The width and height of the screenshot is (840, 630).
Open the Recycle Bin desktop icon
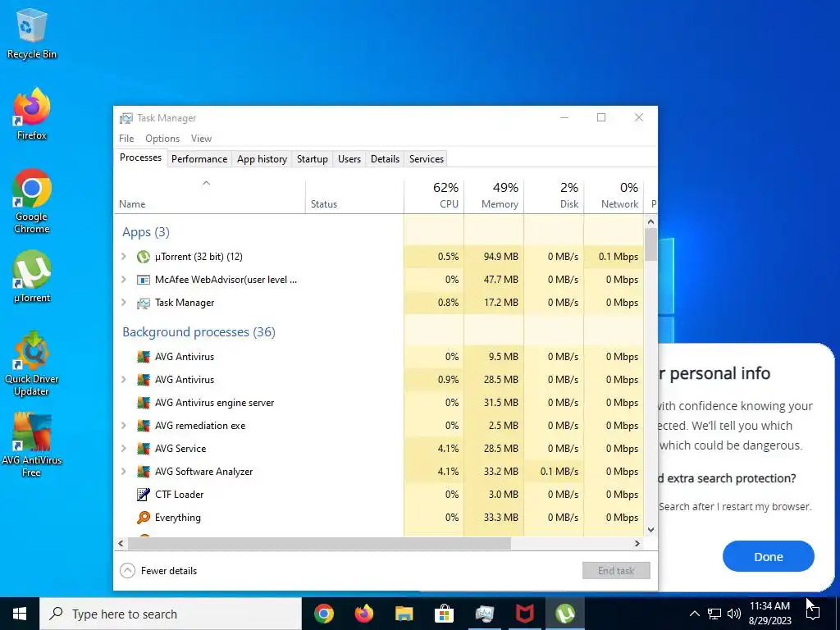[x=32, y=33]
